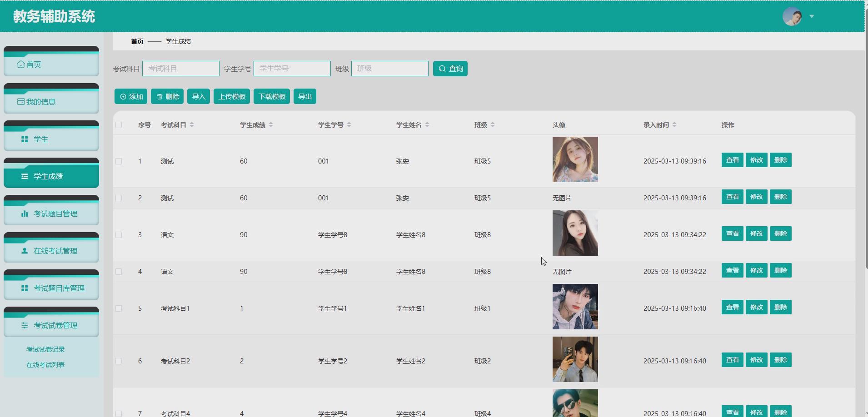
Task: Click the card icon beside 我的信息
Action: coord(21,101)
